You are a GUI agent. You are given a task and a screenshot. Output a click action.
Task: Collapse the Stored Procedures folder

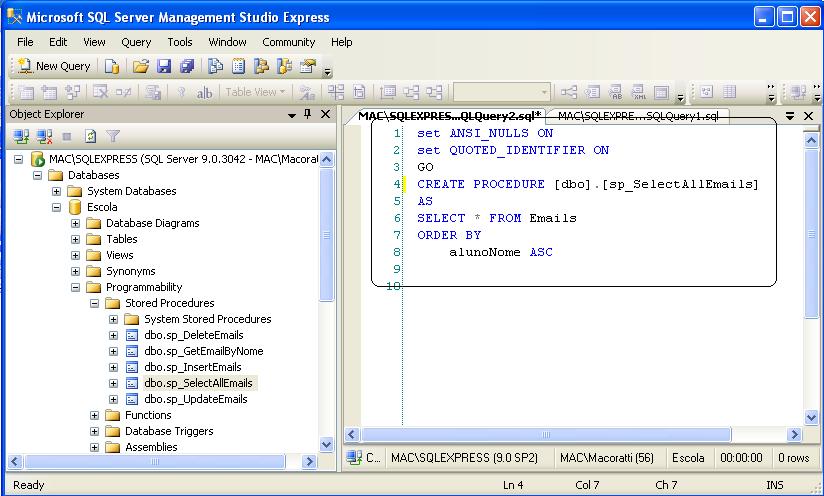94,303
